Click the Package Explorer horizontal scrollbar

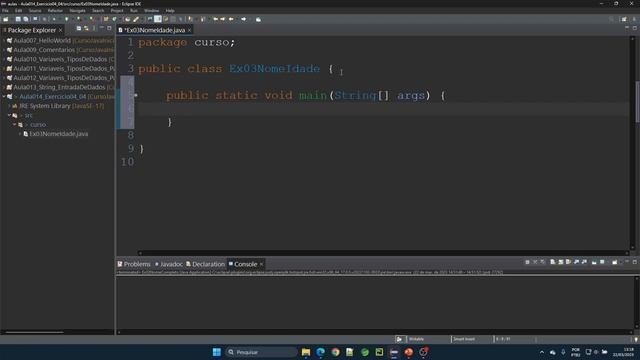[x=34, y=333]
